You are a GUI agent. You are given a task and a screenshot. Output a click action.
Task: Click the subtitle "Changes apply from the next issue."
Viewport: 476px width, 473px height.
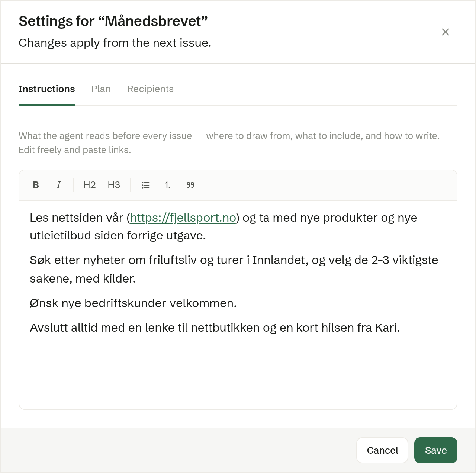[x=115, y=43]
